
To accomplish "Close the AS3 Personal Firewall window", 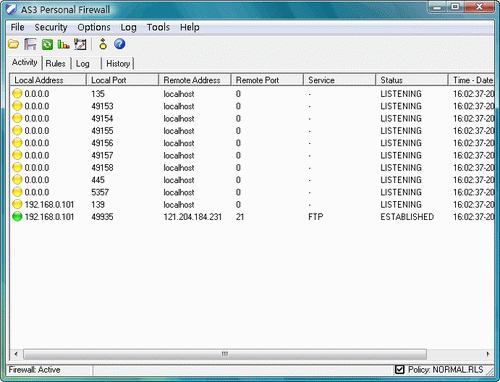I will [480, 7].
